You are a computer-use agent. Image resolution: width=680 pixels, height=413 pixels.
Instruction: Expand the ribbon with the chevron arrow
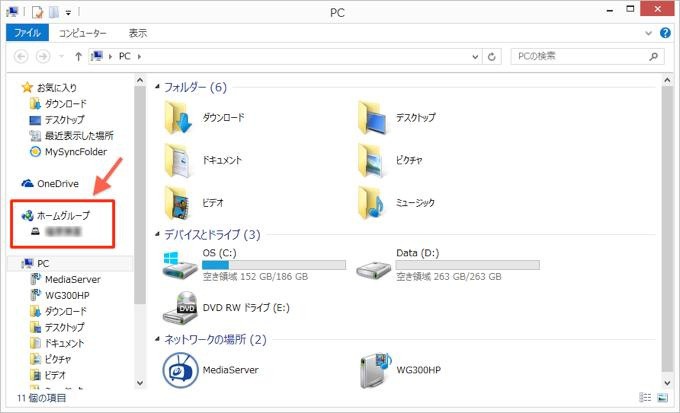point(650,33)
